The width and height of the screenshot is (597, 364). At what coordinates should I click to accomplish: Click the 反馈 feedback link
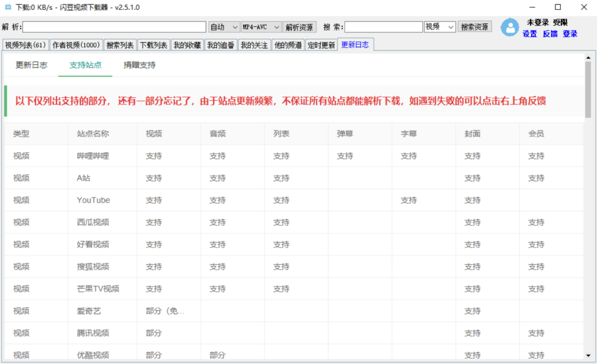pyautogui.click(x=550, y=34)
